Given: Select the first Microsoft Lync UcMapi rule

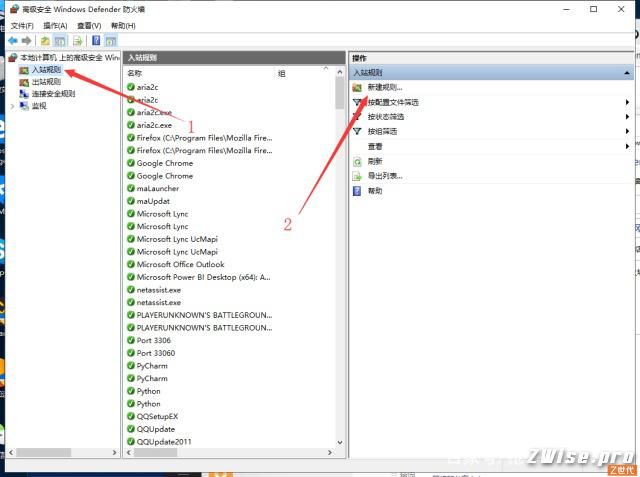Looking at the screenshot, I should [177, 239].
